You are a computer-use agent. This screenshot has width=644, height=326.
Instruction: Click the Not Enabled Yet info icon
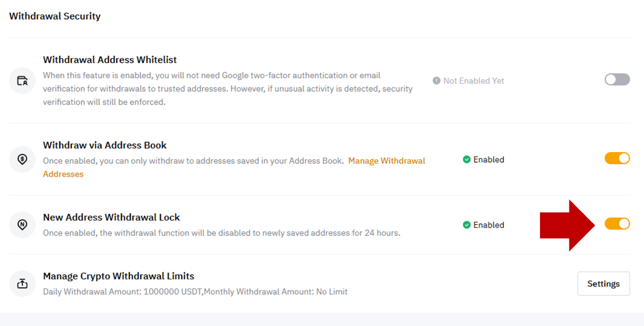tap(437, 80)
